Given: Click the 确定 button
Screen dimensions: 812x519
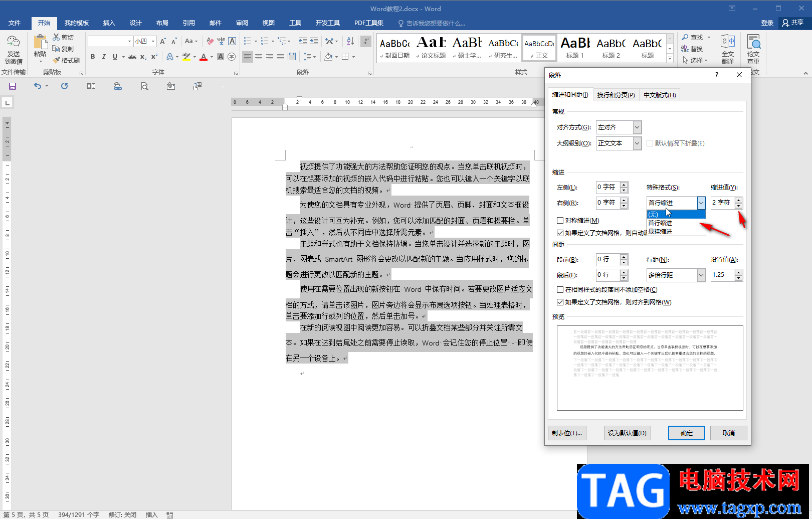Looking at the screenshot, I should tap(687, 433).
